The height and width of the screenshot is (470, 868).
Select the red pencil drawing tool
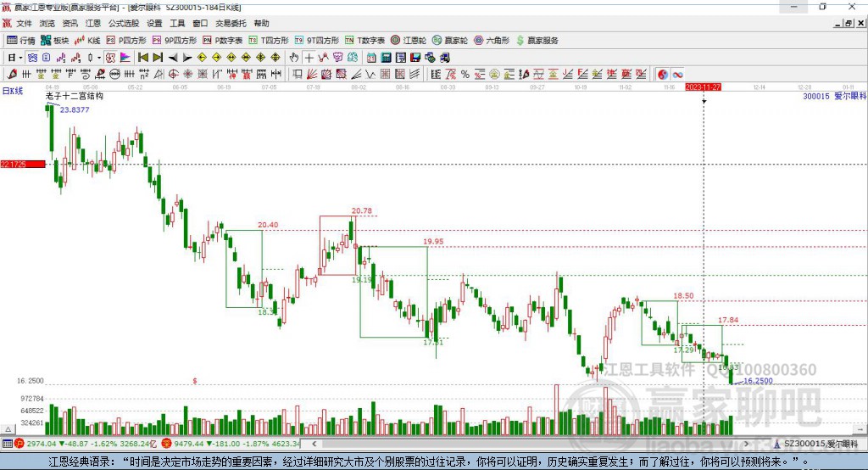pos(12,75)
